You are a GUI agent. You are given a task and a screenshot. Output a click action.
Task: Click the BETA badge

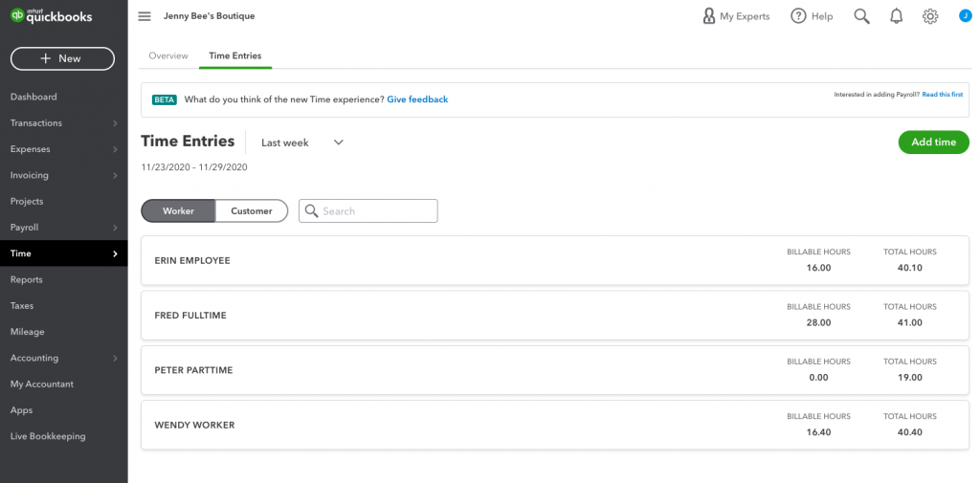pyautogui.click(x=165, y=99)
